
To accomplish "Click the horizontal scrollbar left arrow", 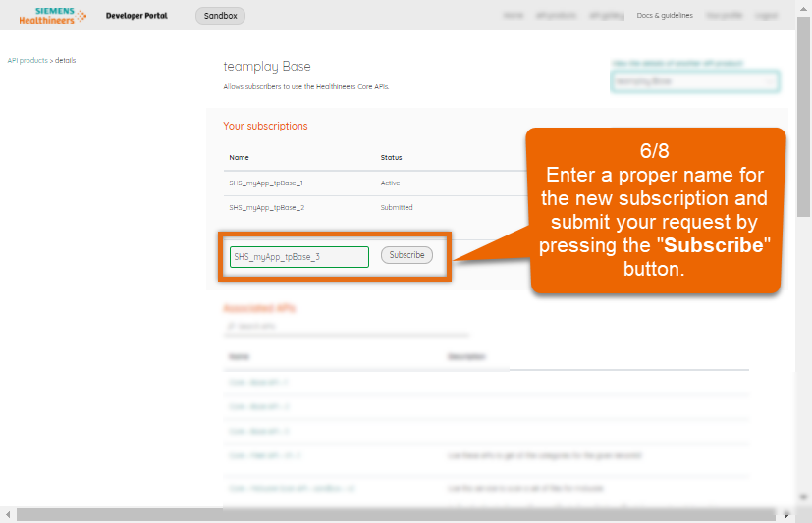I will click(8, 515).
